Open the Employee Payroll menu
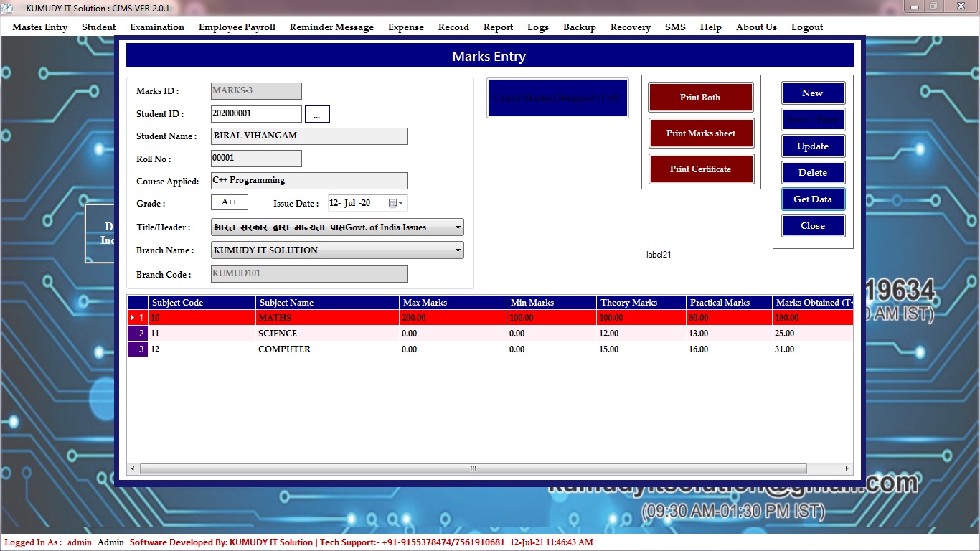Image resolution: width=980 pixels, height=551 pixels. pyautogui.click(x=237, y=27)
